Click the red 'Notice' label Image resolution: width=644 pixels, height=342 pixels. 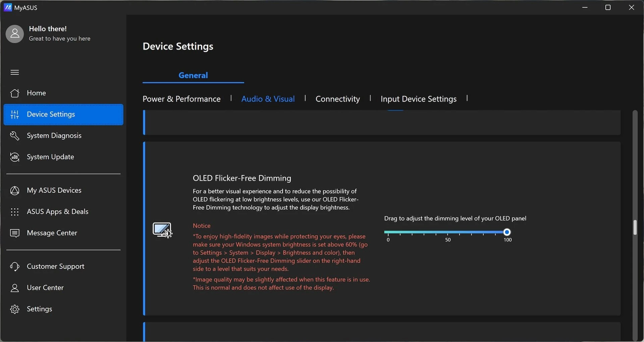coord(202,226)
